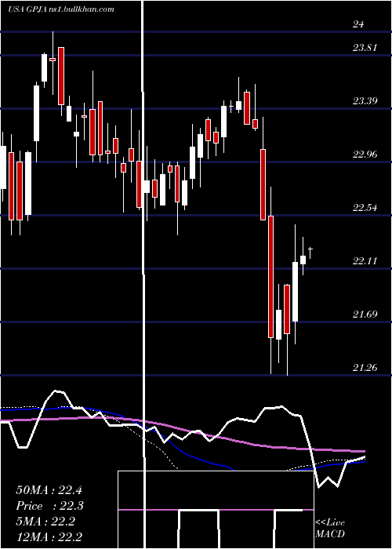Click the 23.81 price axis label
Image resolution: width=392 pixels, height=549 pixels.
pos(365,47)
